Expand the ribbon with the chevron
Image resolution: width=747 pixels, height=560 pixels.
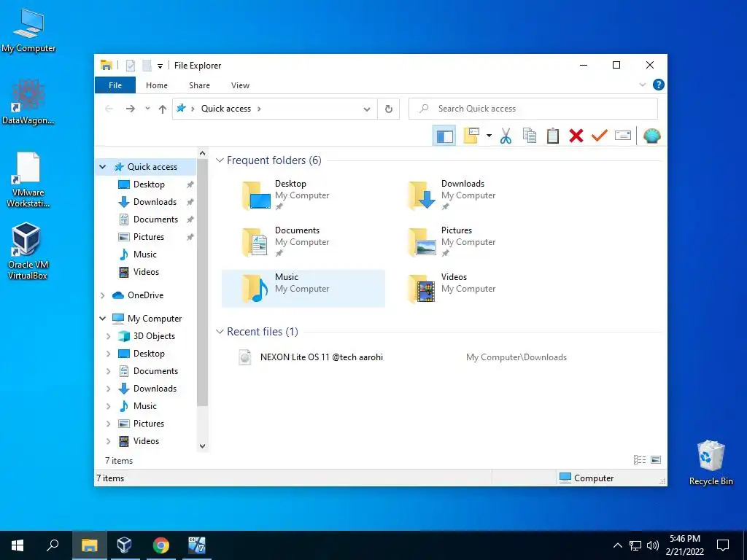pos(642,85)
